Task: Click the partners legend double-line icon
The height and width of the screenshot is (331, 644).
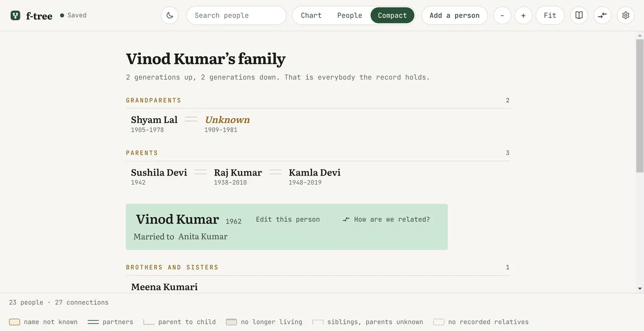Action: click(x=93, y=322)
